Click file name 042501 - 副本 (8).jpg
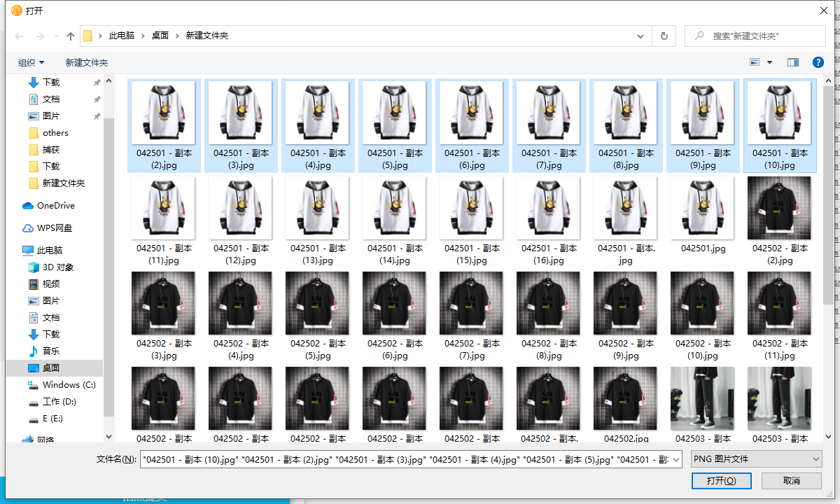 click(626, 160)
